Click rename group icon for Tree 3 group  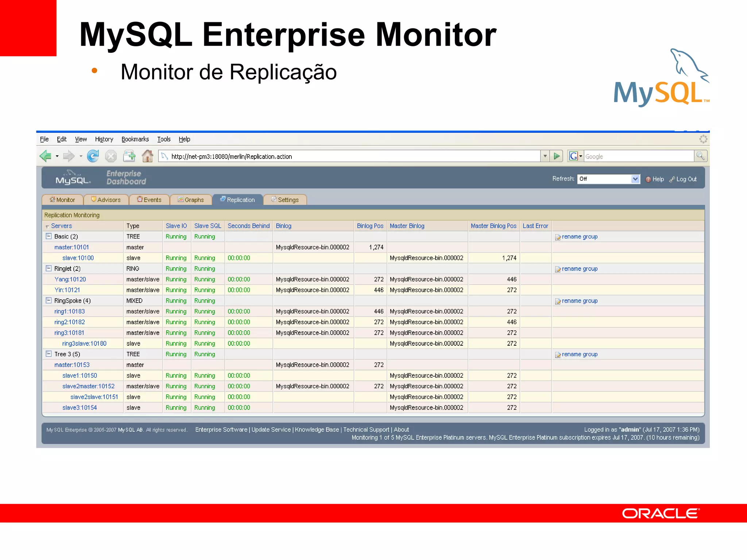(x=558, y=355)
